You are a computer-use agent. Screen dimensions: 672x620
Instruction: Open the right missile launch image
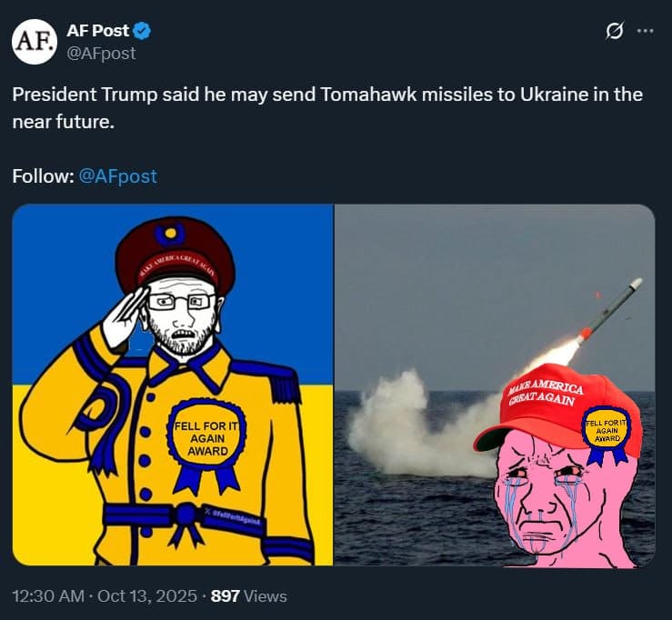click(495, 385)
